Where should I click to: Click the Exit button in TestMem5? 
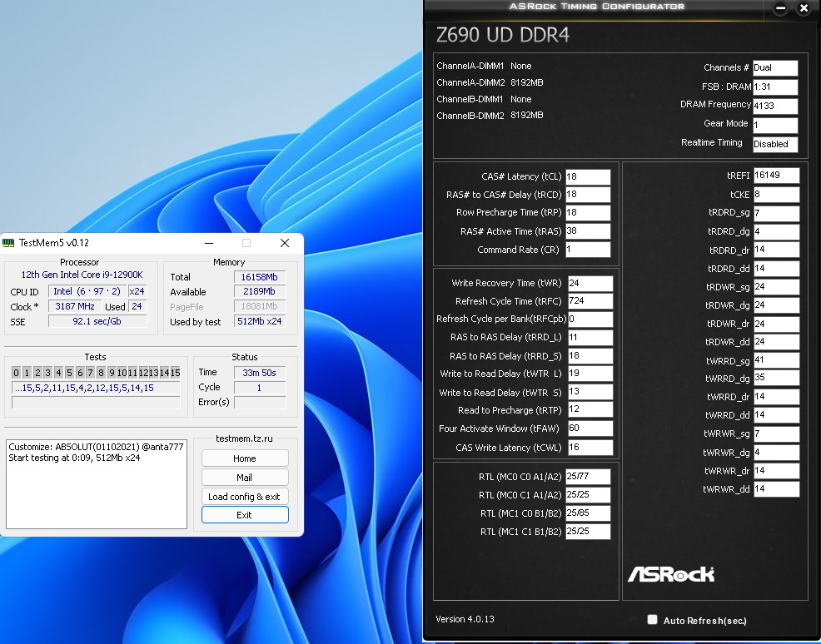coord(245,515)
